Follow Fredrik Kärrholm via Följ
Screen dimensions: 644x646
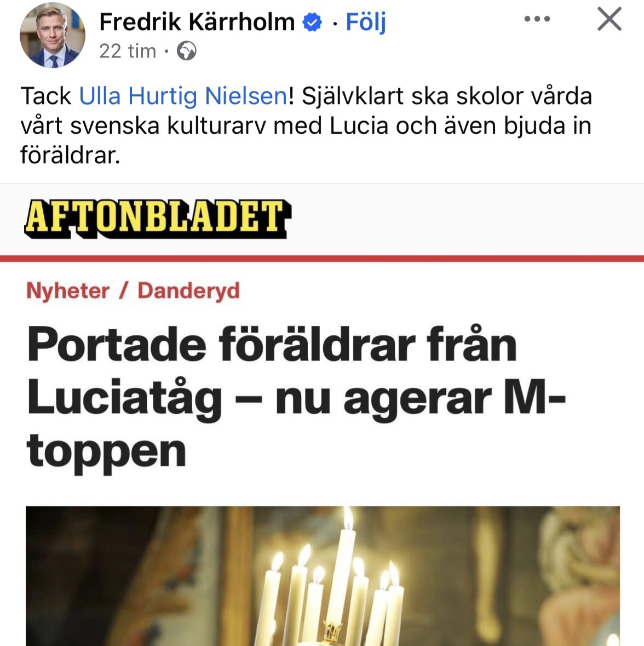366,22
